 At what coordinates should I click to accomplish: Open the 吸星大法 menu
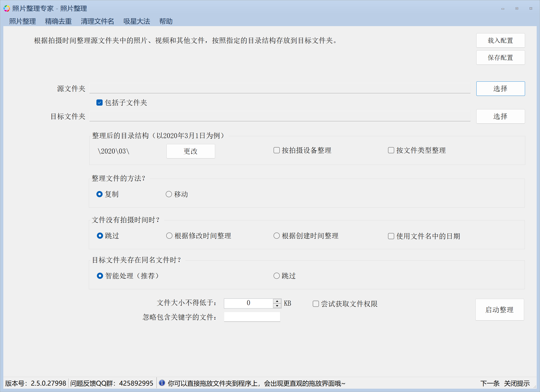137,21
